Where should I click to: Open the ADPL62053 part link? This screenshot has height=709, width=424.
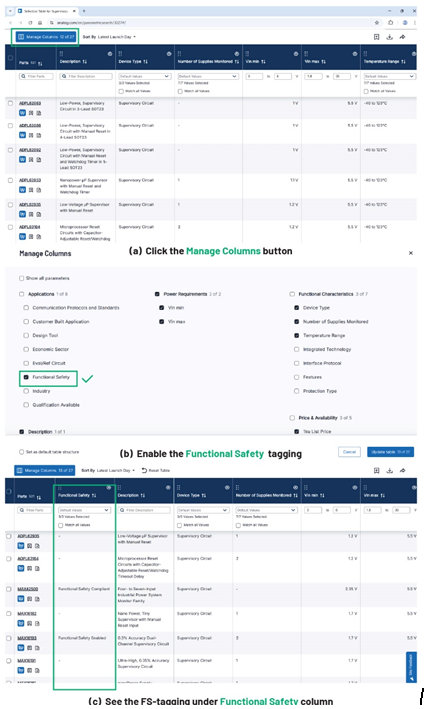click(30, 104)
